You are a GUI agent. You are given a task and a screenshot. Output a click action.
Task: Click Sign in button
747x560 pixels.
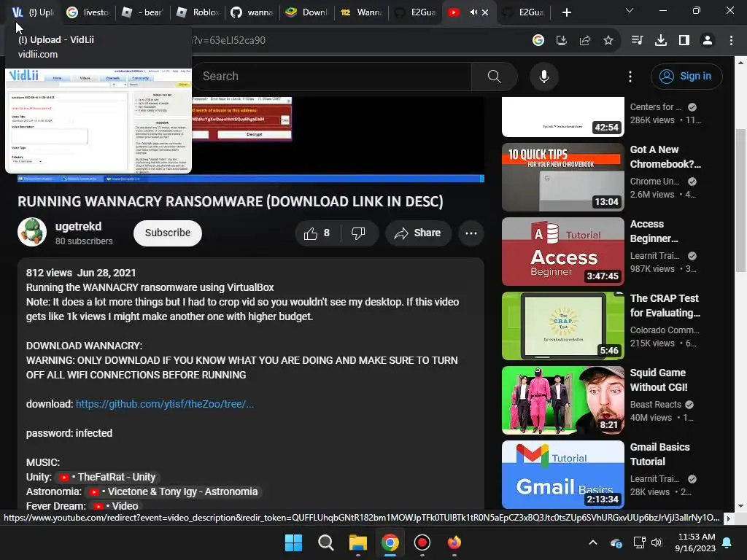tap(686, 76)
